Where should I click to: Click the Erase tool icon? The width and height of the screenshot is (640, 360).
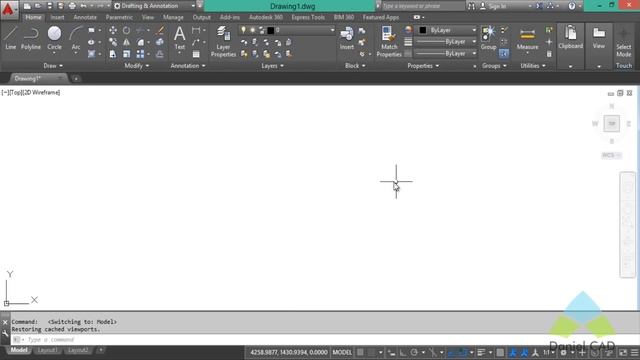pyautogui.click(x=160, y=30)
